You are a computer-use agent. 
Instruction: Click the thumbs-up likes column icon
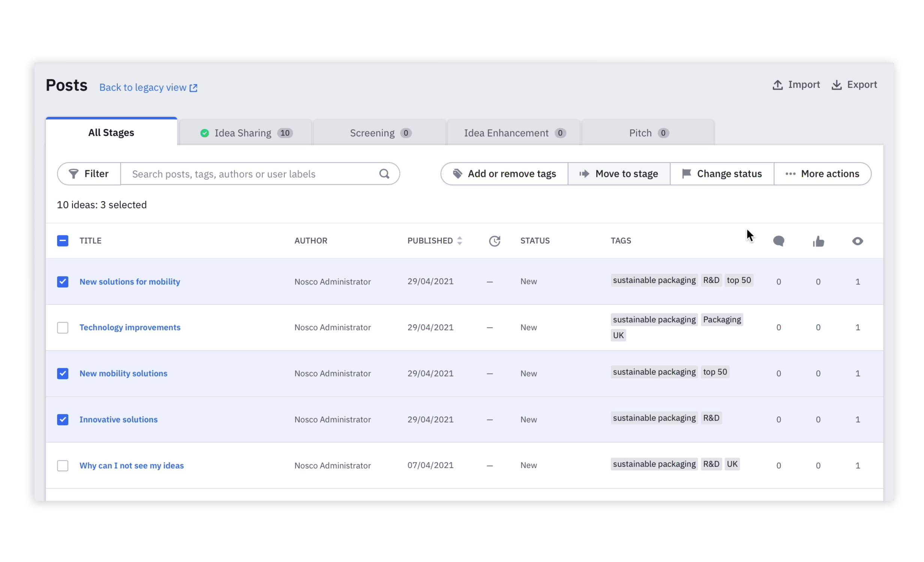(818, 241)
